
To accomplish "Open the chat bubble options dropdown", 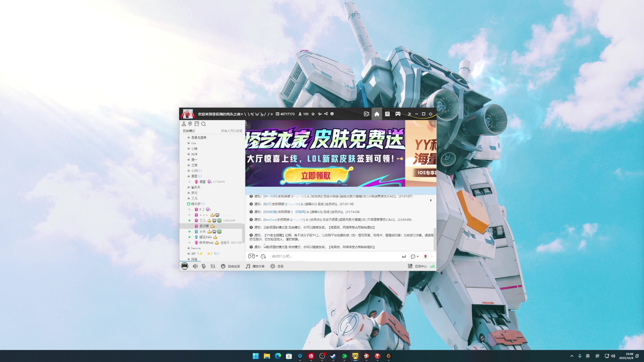I will (x=415, y=256).
